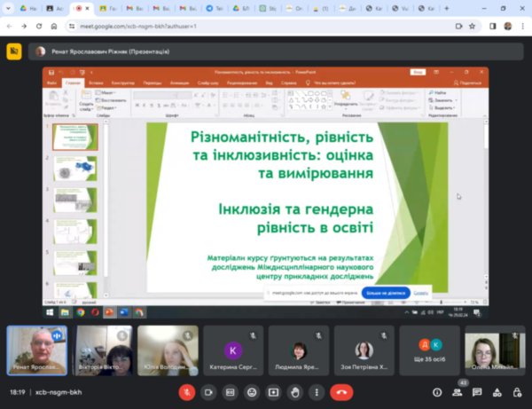
Task: Open the Chrome three-dot menu
Action: click(x=521, y=26)
